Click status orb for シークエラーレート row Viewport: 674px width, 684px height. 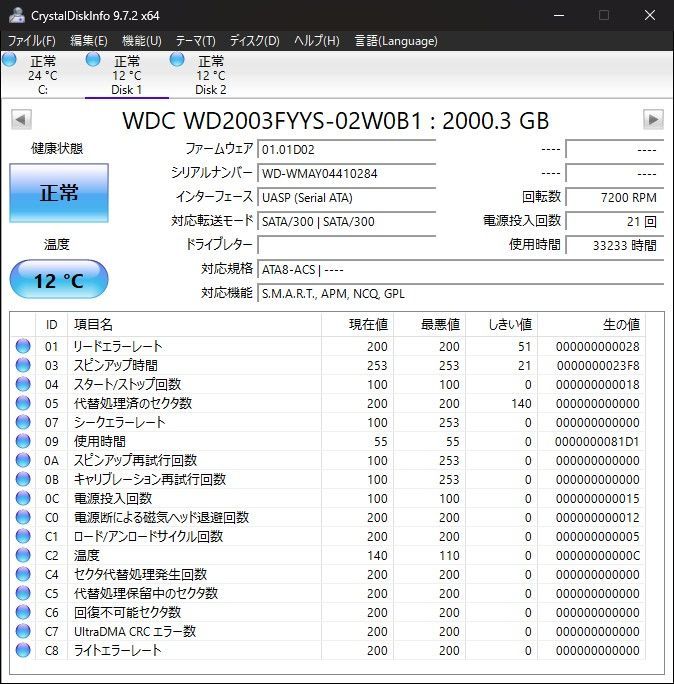click(x=23, y=422)
